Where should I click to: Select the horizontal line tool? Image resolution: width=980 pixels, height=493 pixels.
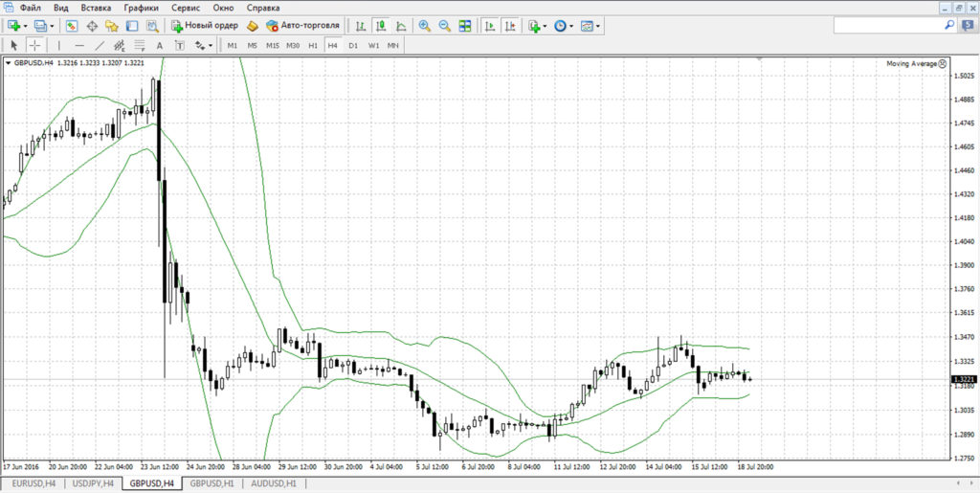[79, 45]
